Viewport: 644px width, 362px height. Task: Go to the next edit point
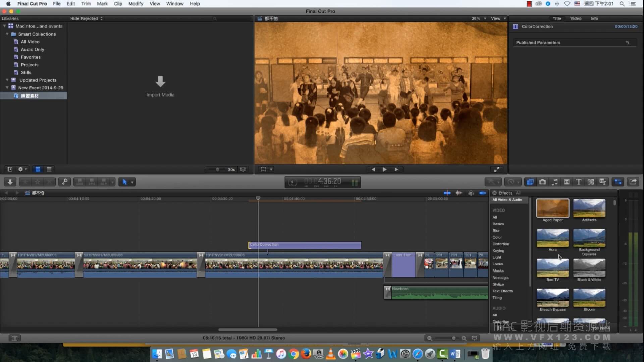click(x=397, y=169)
